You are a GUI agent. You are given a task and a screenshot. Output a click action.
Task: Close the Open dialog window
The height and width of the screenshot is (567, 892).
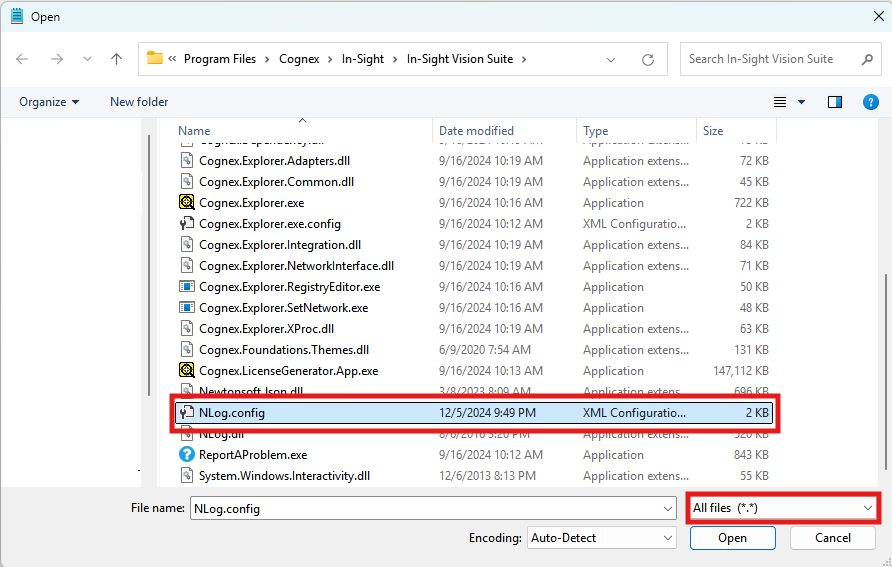(x=879, y=16)
